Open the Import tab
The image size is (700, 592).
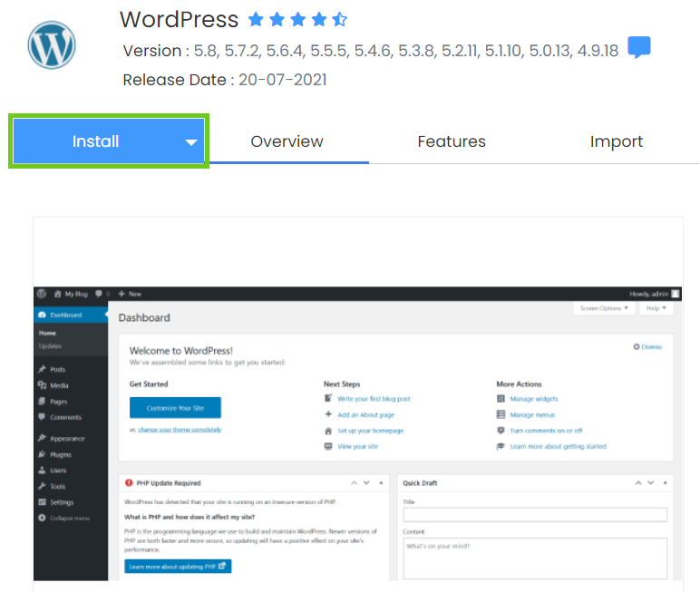pyautogui.click(x=617, y=141)
